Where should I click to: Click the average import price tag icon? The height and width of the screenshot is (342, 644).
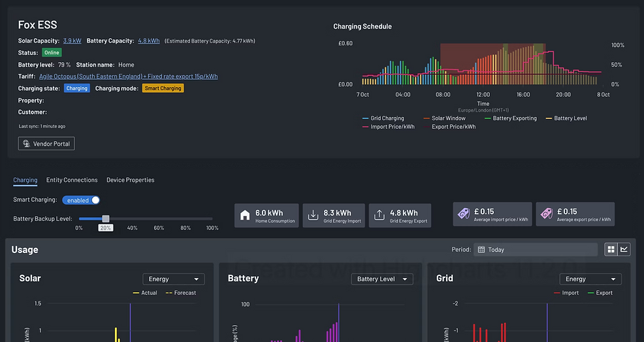[x=464, y=214]
